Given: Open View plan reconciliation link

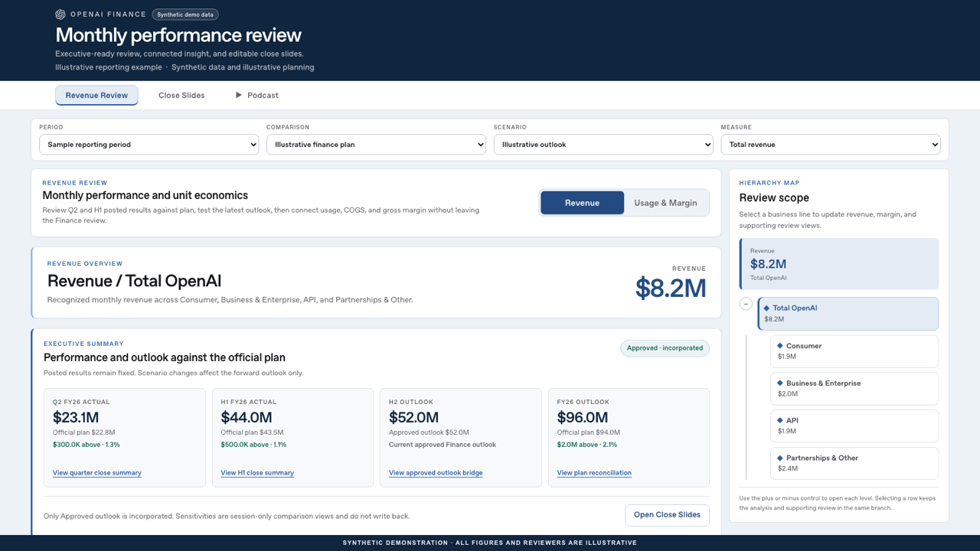Looking at the screenshot, I should pyautogui.click(x=594, y=473).
